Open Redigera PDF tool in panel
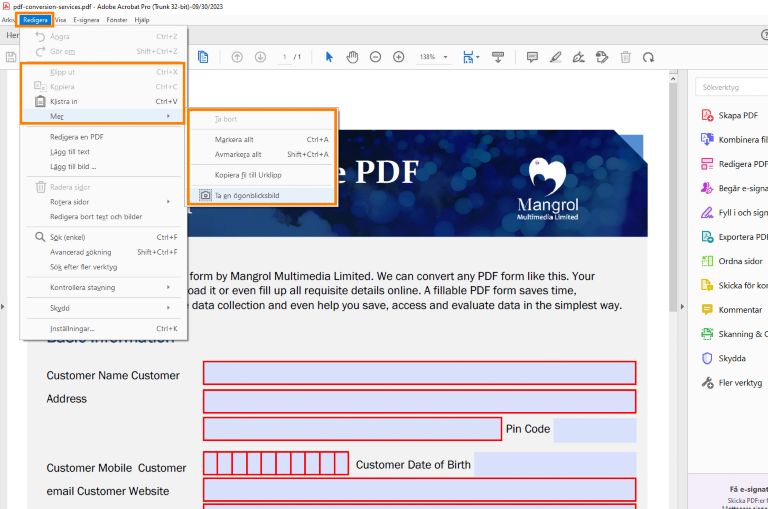 [x=734, y=164]
